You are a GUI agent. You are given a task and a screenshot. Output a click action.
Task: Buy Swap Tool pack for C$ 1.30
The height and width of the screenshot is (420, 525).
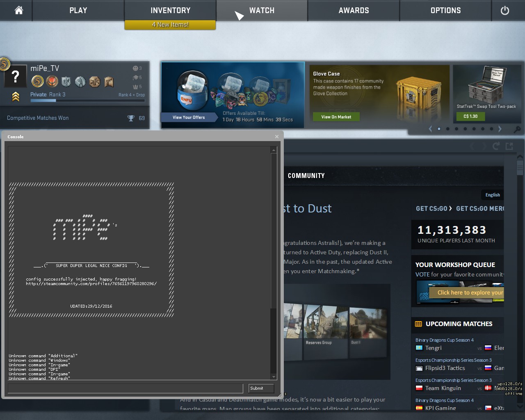point(470,116)
